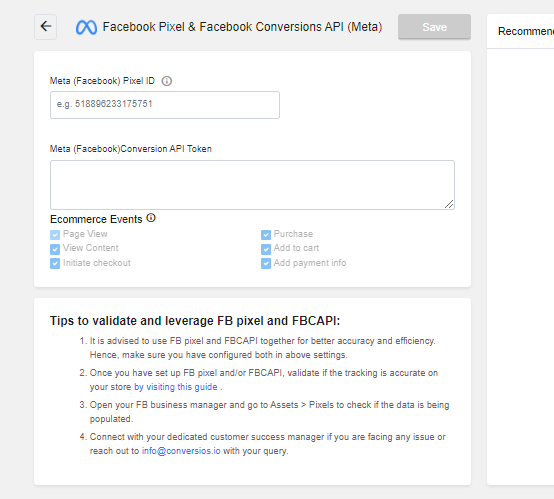Click the Tips to validate heading
The image size is (554, 499).
point(195,321)
